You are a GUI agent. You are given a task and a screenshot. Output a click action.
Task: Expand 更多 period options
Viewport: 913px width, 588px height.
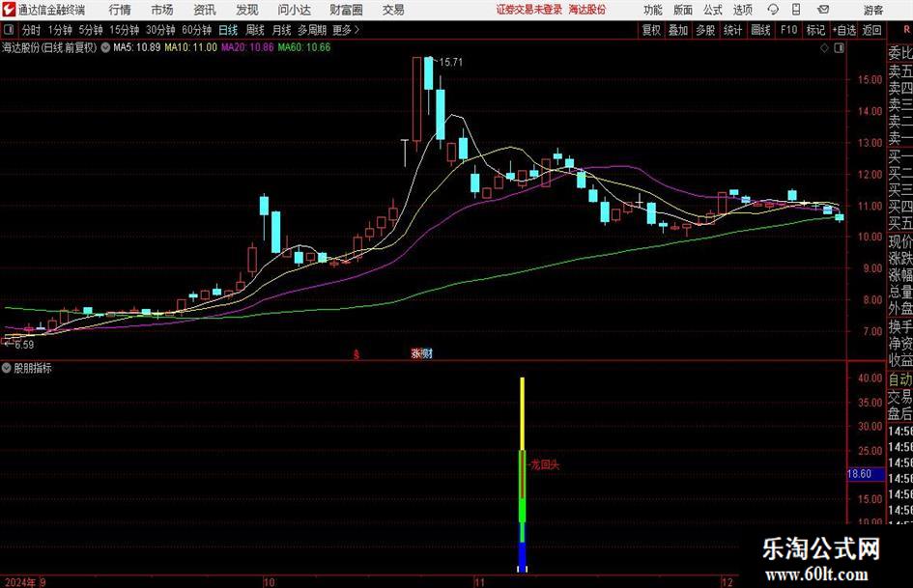tap(346, 30)
